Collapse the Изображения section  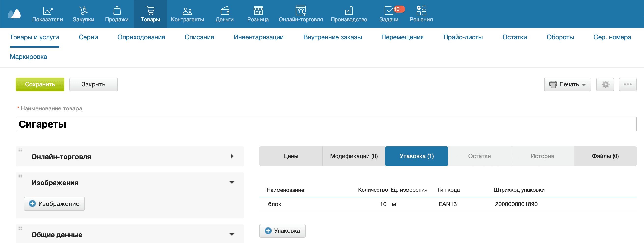pyautogui.click(x=232, y=182)
